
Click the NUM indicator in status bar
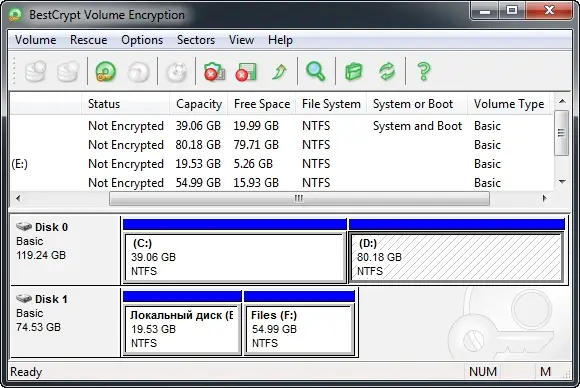click(483, 371)
